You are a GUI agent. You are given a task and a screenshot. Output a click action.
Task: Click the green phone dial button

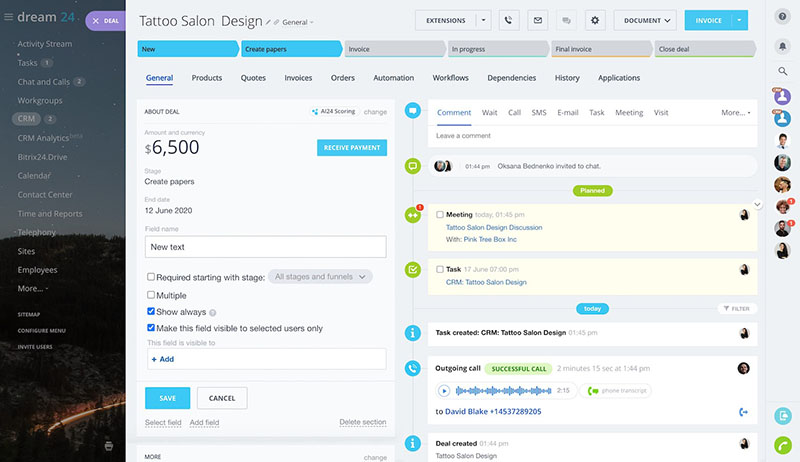(x=783, y=444)
